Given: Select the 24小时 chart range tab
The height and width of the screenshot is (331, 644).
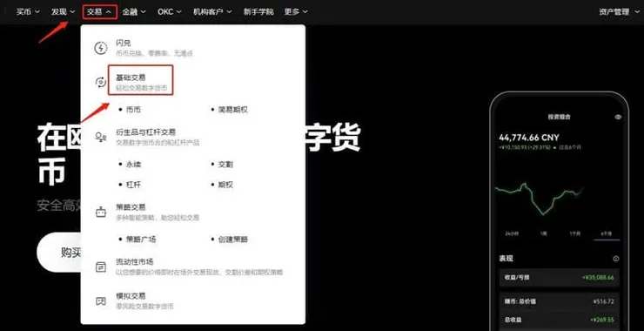Looking at the screenshot, I should (512, 233).
